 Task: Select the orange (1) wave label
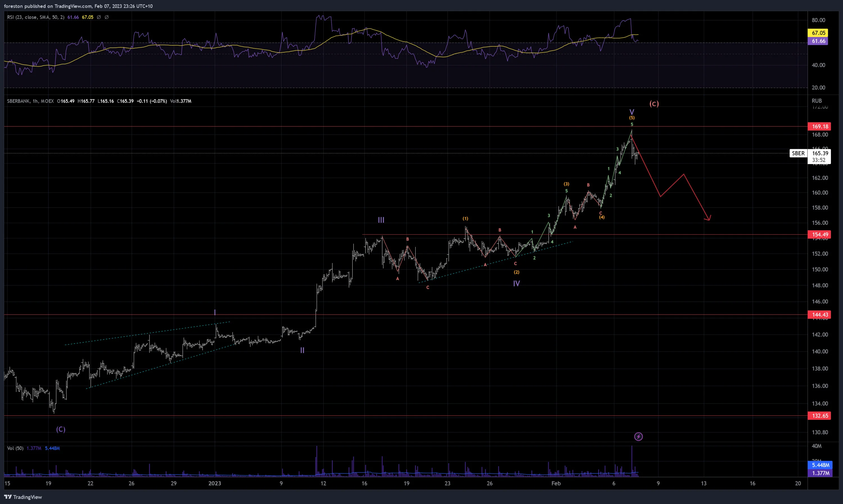[465, 218]
